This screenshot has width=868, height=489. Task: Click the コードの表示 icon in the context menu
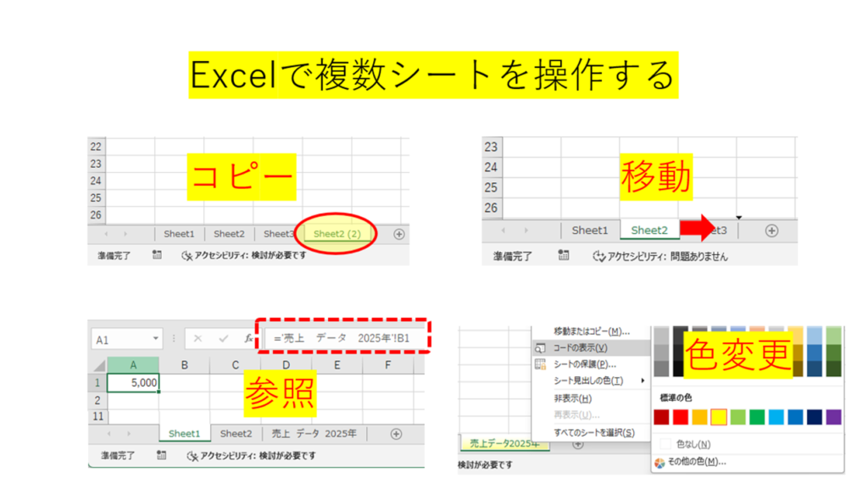540,347
